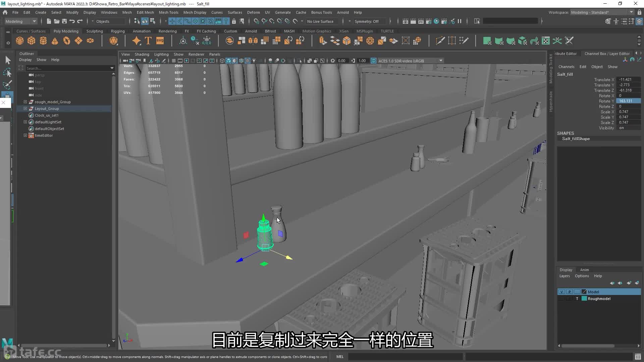The height and width of the screenshot is (362, 644).
Task: Toggle Model layer playback P box
Action: pyautogui.click(x=569, y=292)
